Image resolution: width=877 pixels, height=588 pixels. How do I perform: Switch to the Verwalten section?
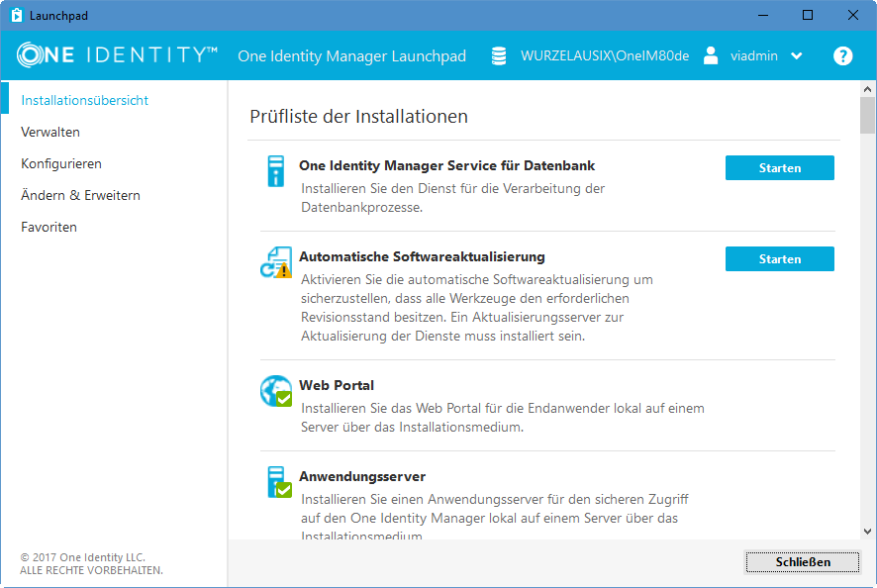pyautogui.click(x=50, y=132)
